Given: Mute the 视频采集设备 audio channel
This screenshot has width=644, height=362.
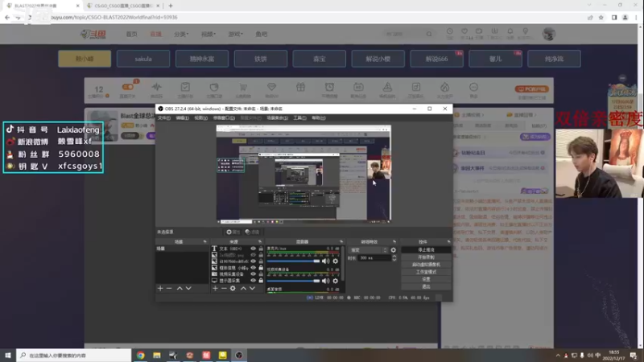Looking at the screenshot, I should [326, 281].
